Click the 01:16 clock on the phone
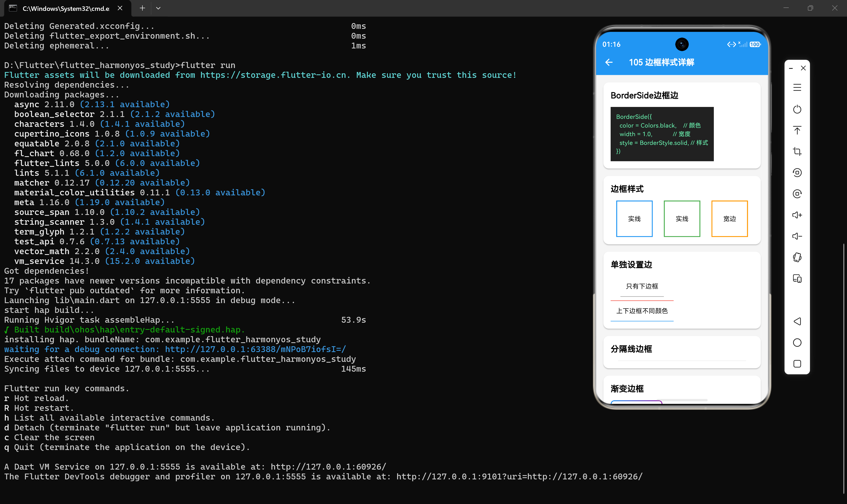The width and height of the screenshot is (847, 504). [x=611, y=44]
